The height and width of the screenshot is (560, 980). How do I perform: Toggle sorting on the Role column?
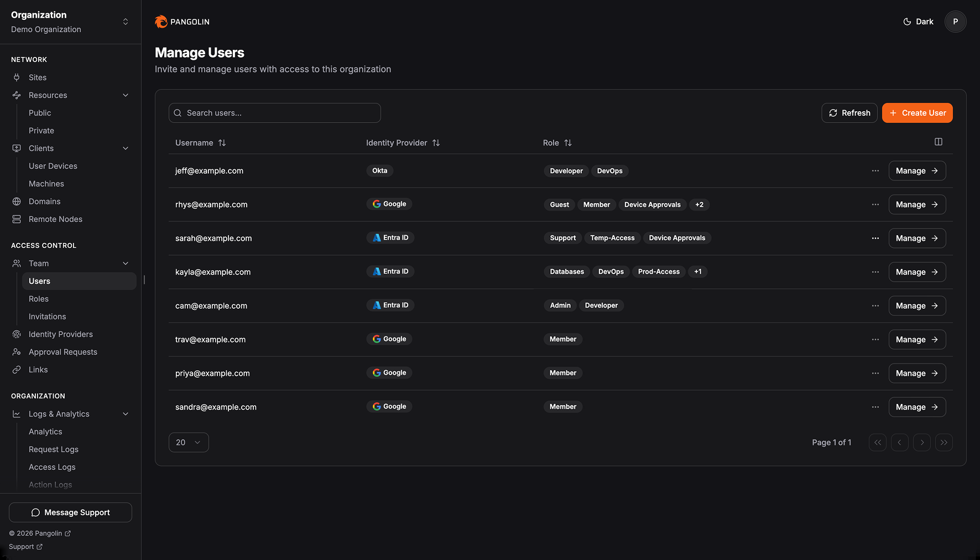pyautogui.click(x=569, y=142)
